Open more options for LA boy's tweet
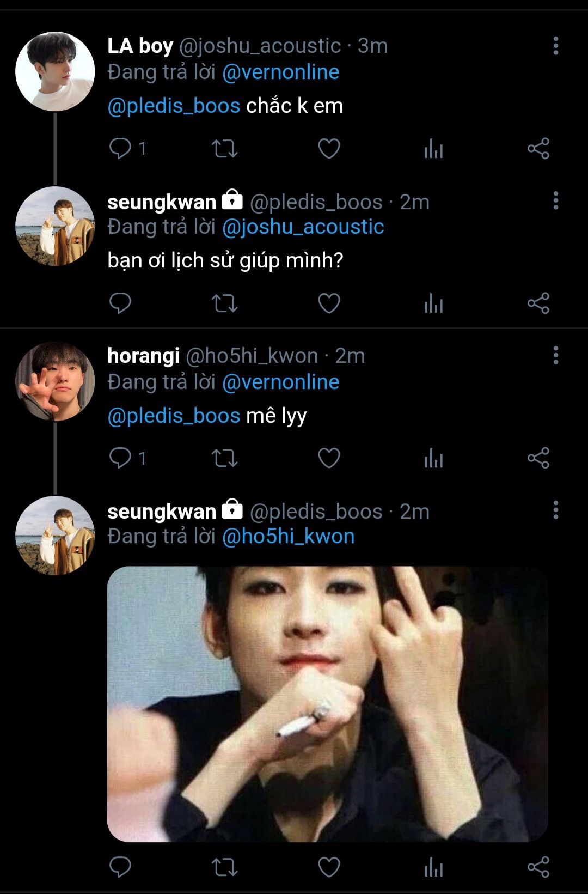 555,46
